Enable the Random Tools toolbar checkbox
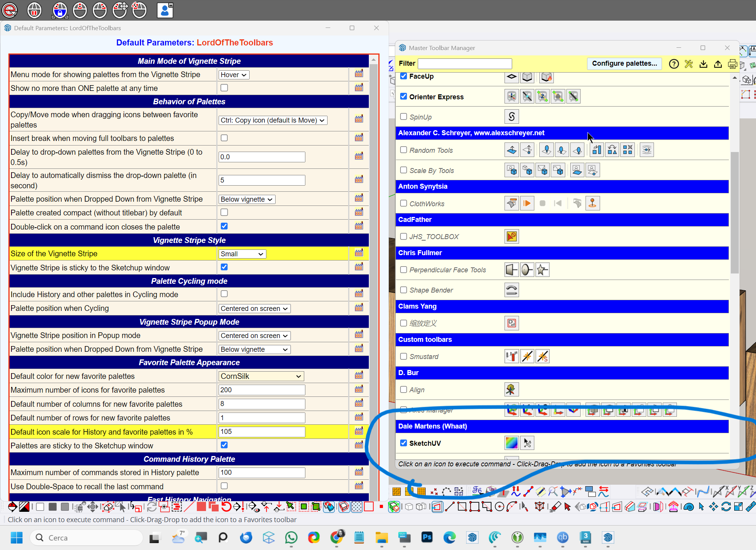756x550 pixels. (404, 150)
